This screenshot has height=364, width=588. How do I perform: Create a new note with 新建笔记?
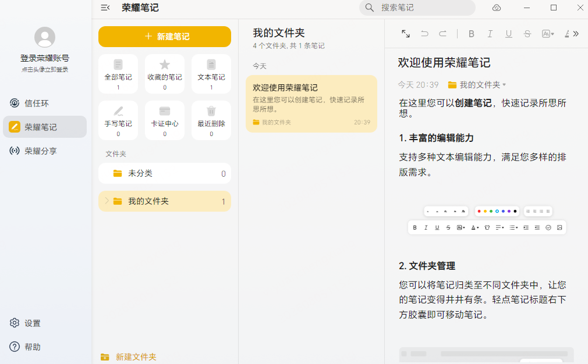[x=165, y=37]
